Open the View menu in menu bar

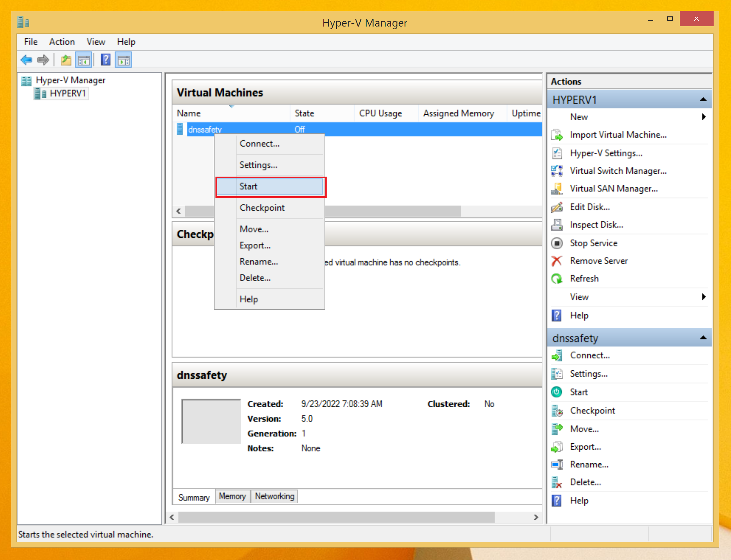click(96, 42)
